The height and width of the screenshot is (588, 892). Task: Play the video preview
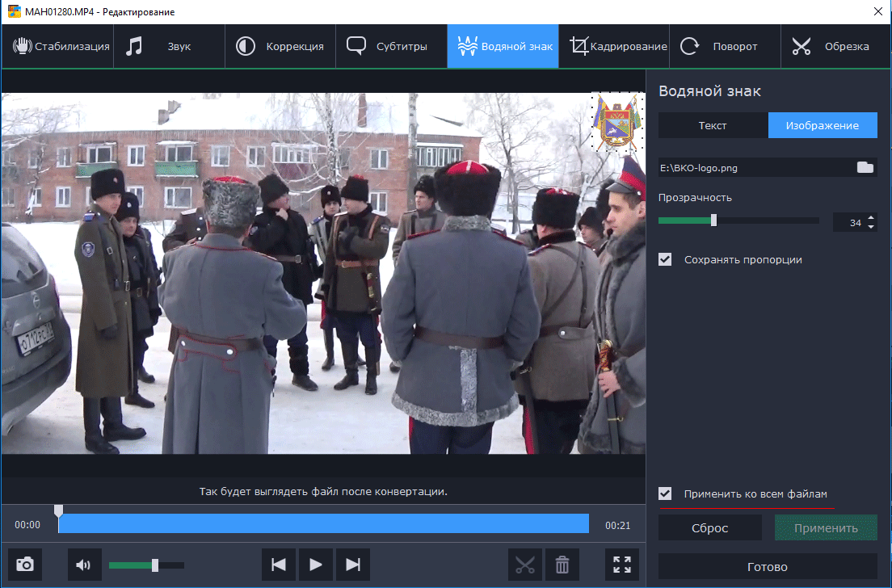316,565
